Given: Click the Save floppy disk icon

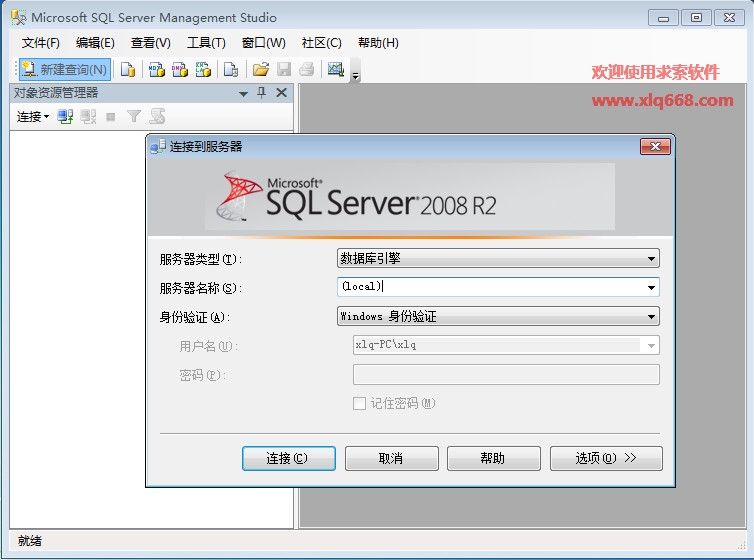Looking at the screenshot, I should 284,69.
